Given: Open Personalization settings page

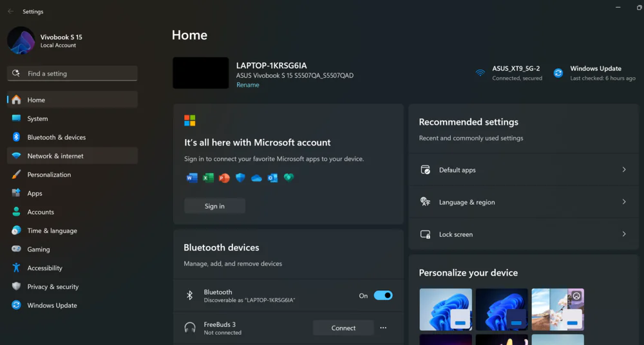Looking at the screenshot, I should point(72,174).
